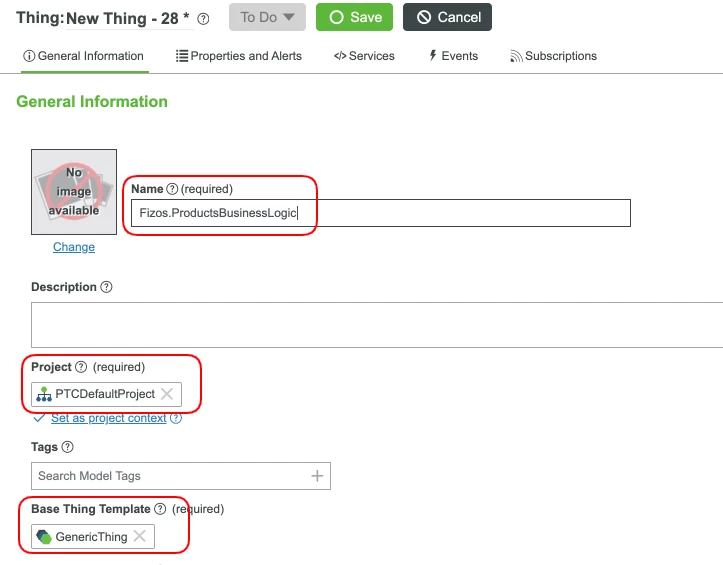Click the help icon next to Project
The image size is (723, 565).
81,367
